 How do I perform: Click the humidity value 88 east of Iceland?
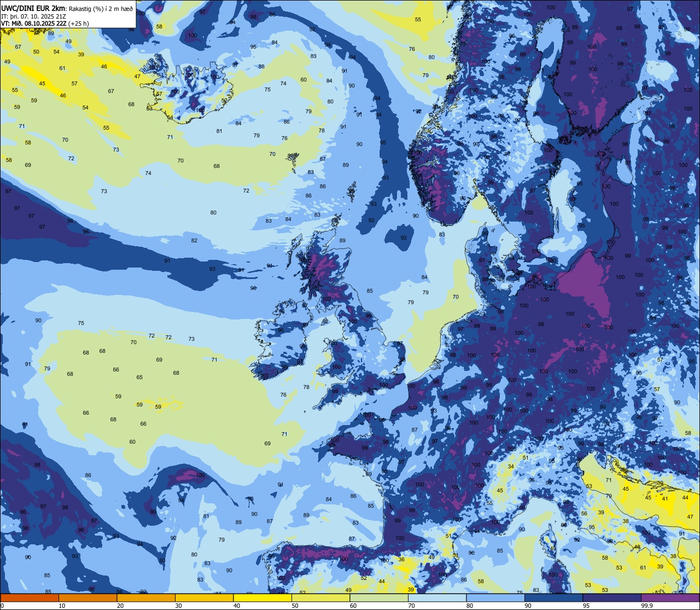[x=261, y=67]
